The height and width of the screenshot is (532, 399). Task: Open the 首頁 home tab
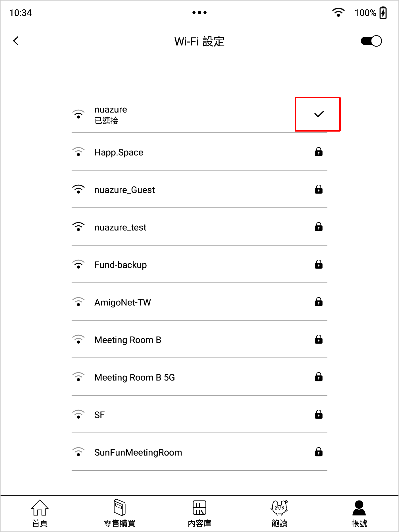40,514
